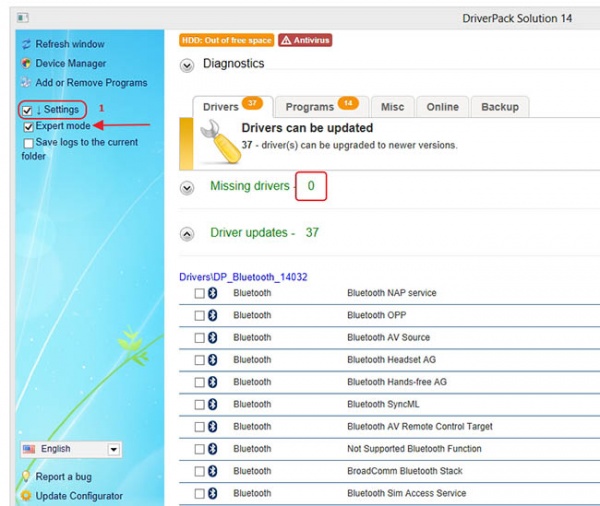Screen dimensions: 600x506
Task: Click Bluetooth icon in Bluetooth SyncML row
Action: pyautogui.click(x=213, y=404)
